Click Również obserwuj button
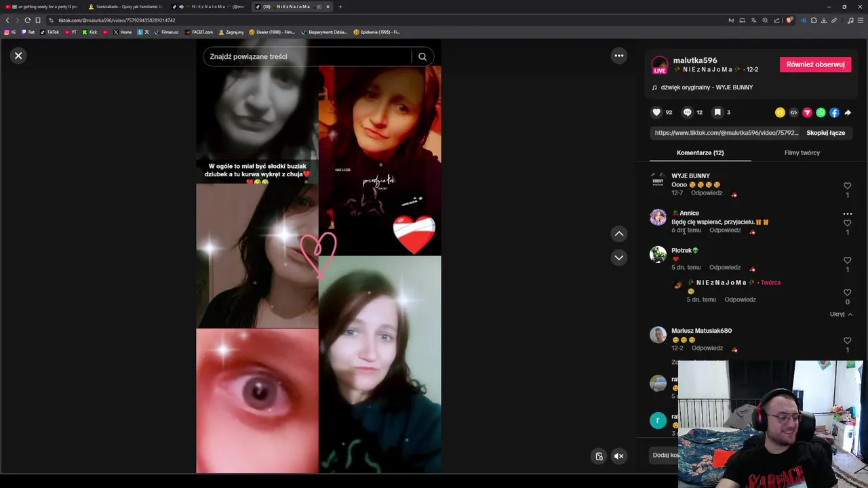868x488 pixels. 815,64
